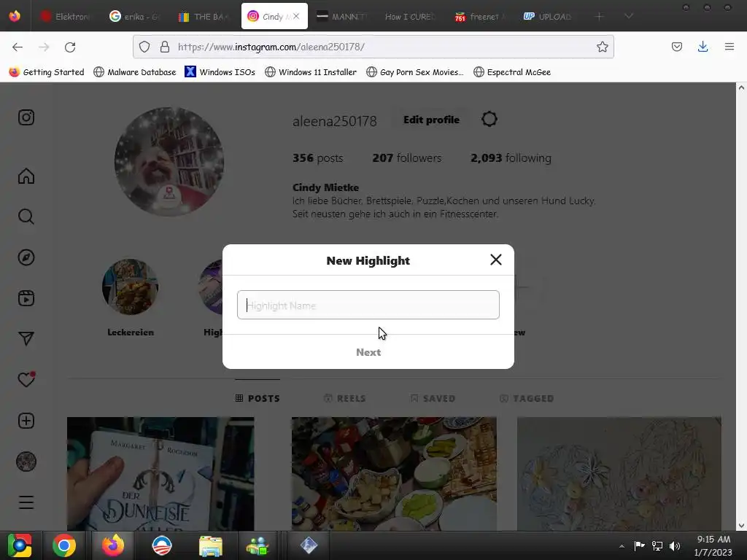Screen dimensions: 747x560
Task: Open the Downloads toolbar icon
Action: pos(703,47)
